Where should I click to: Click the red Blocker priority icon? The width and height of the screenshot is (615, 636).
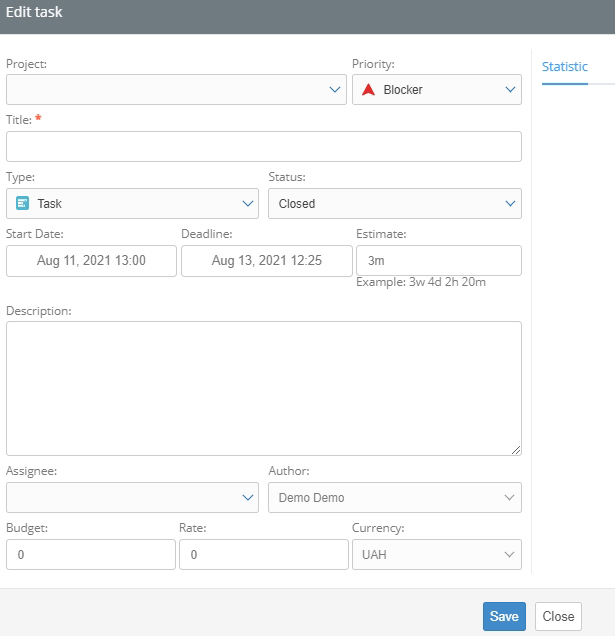pyautogui.click(x=368, y=89)
